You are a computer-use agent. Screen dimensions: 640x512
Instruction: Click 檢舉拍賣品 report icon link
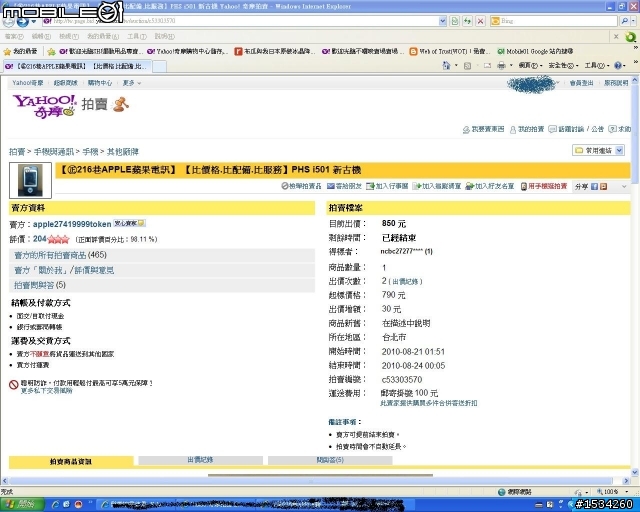[301, 186]
